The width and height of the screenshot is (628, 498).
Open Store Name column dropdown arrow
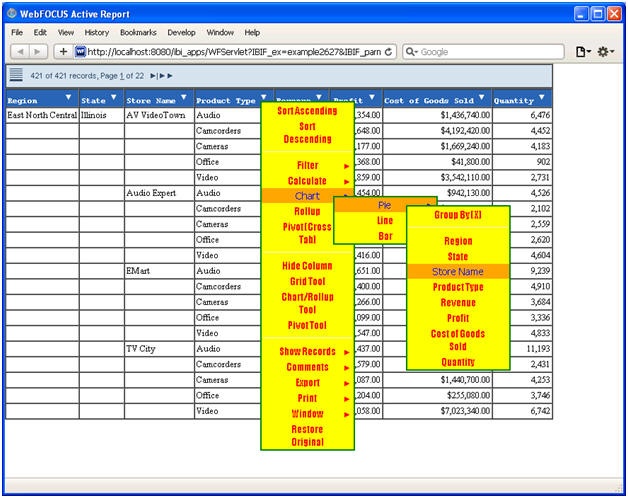184,97
